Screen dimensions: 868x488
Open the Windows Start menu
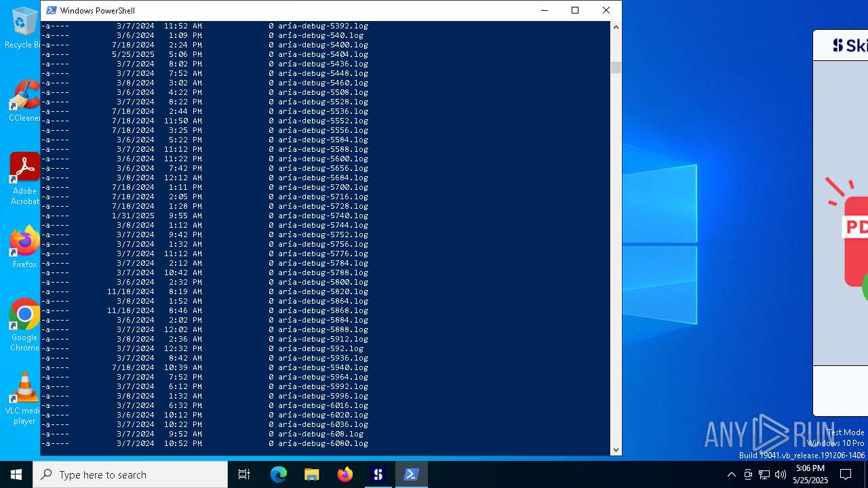[16, 474]
